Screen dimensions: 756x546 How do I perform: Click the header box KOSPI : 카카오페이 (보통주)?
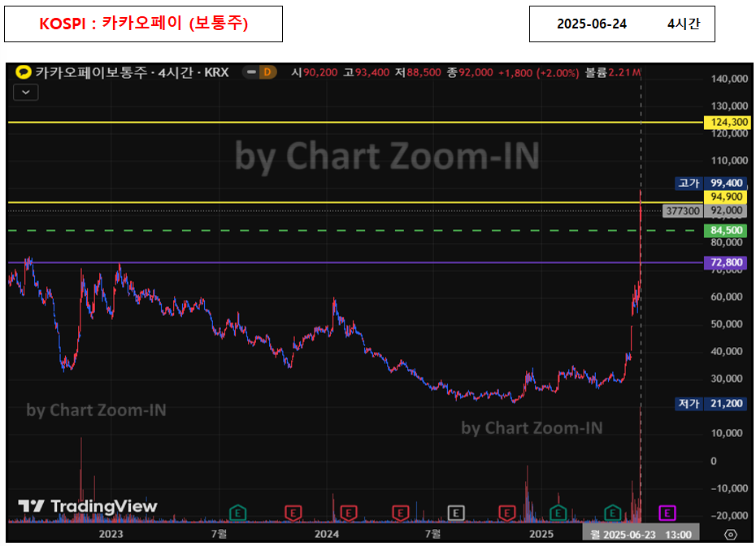pos(143,24)
